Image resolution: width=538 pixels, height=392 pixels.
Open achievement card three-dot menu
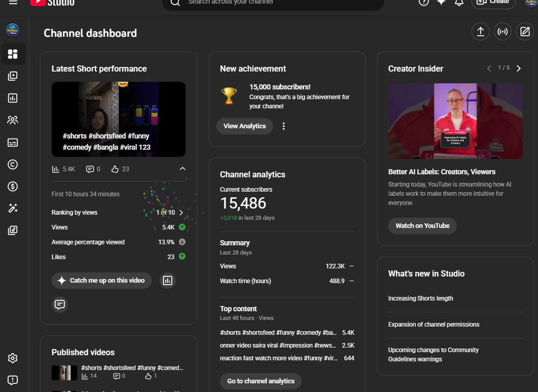click(x=283, y=126)
